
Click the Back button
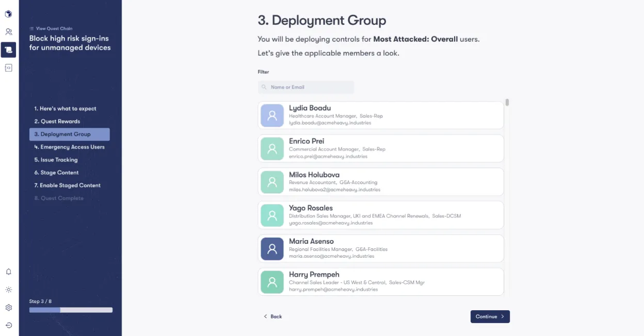click(x=272, y=316)
